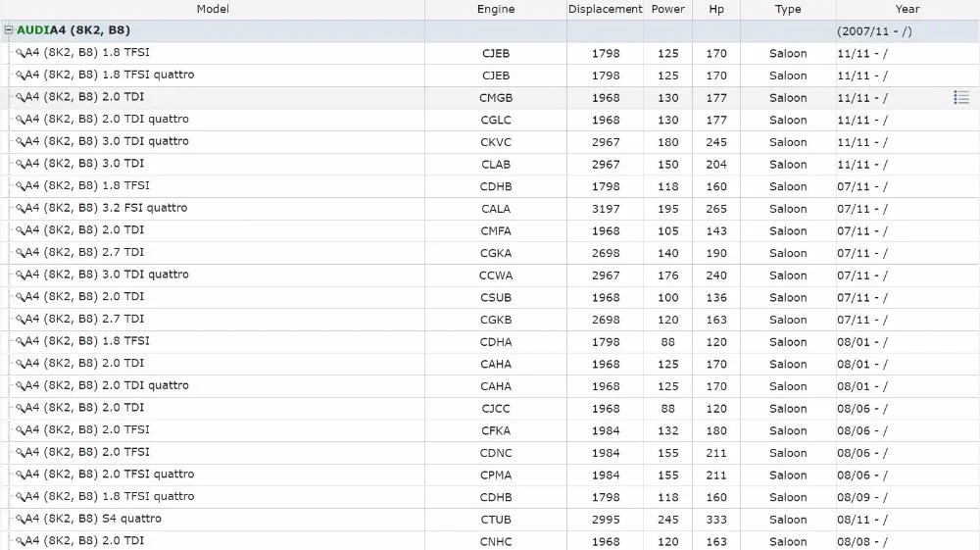Click key icon of the 2.7 TDI CGKB row

pos(20,320)
